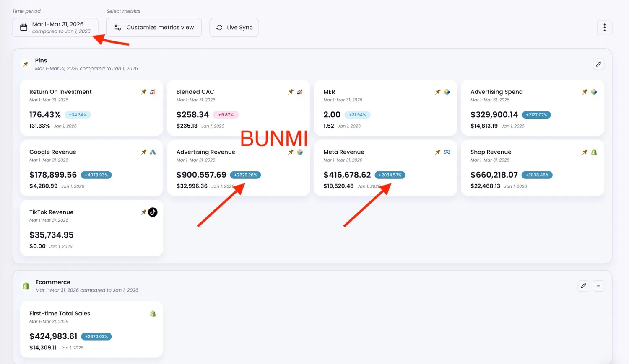Click the +2127.07% Advertising Spend badge

pyautogui.click(x=536, y=115)
